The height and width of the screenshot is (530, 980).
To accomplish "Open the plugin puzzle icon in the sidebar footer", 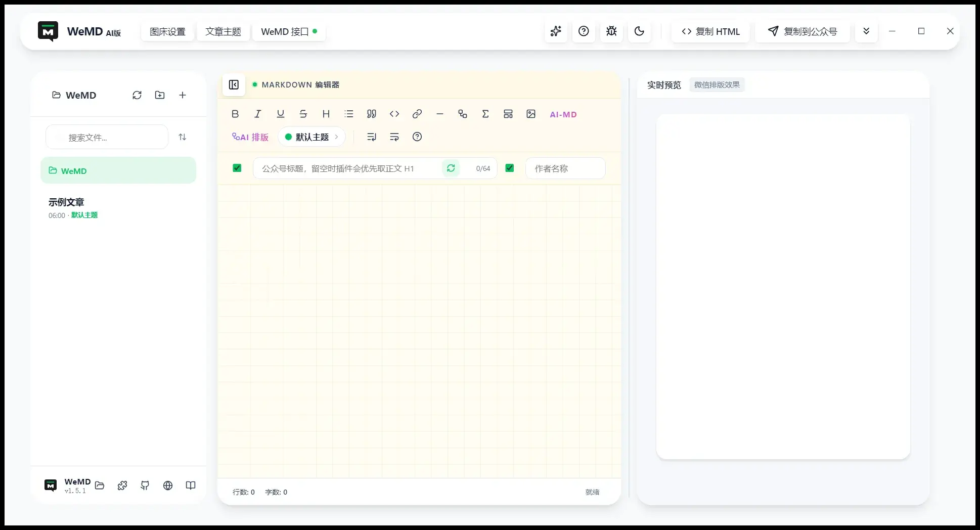I will point(122,485).
